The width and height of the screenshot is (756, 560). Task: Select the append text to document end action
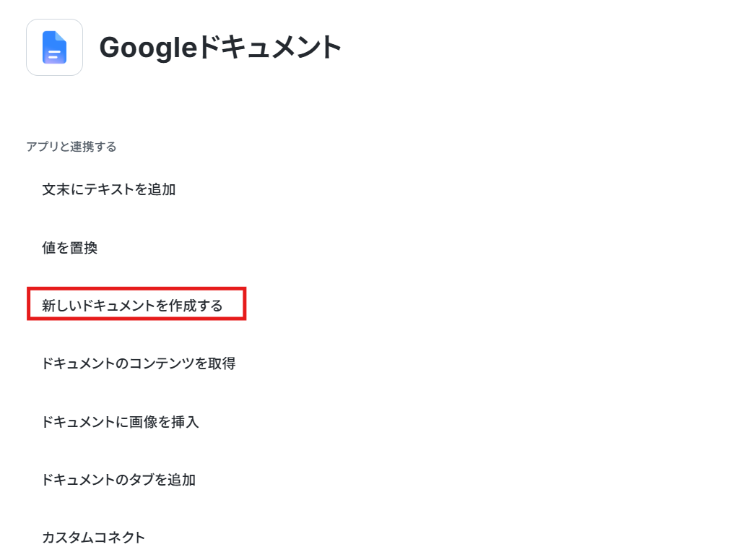point(109,189)
